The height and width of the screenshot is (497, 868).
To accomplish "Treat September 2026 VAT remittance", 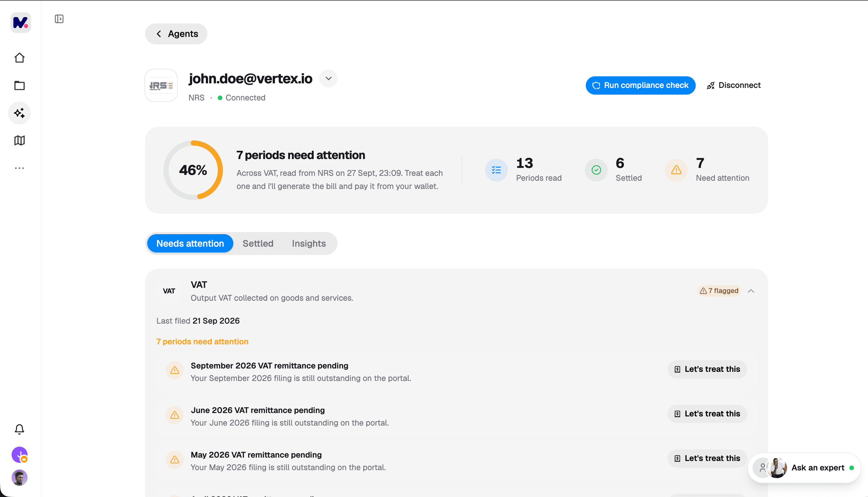I will (x=707, y=369).
